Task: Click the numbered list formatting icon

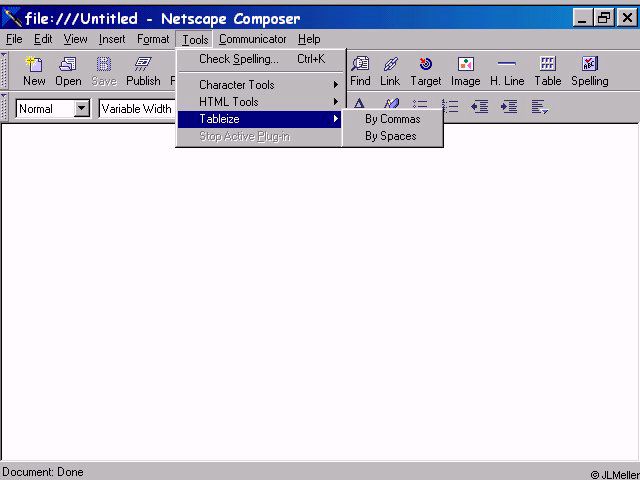Action: click(x=450, y=106)
